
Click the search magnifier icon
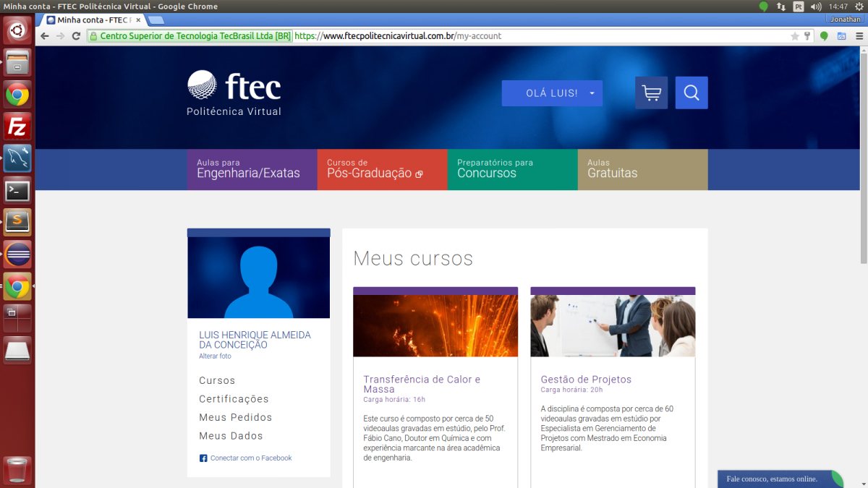click(x=692, y=93)
